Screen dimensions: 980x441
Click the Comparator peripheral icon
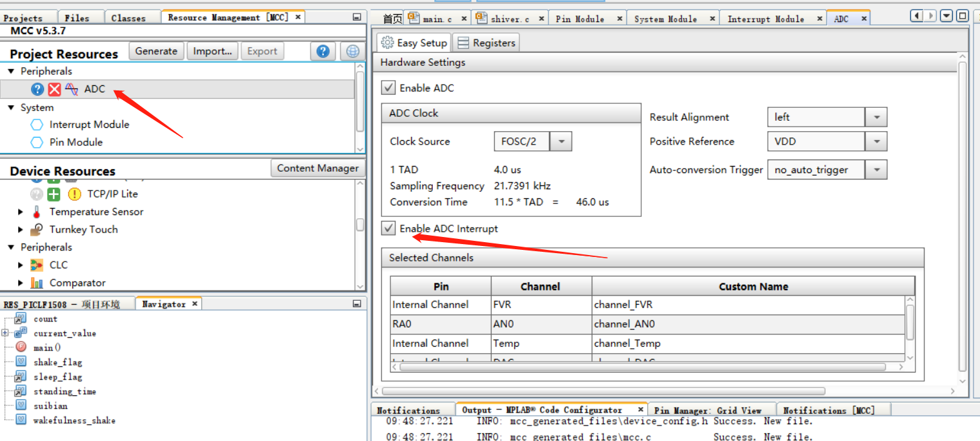[x=37, y=282]
